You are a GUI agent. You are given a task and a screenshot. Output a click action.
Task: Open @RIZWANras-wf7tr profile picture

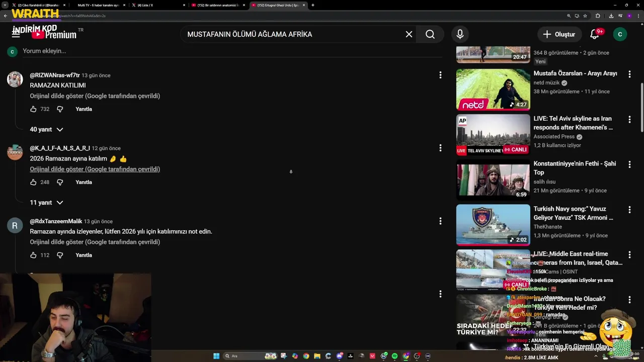tap(15, 79)
